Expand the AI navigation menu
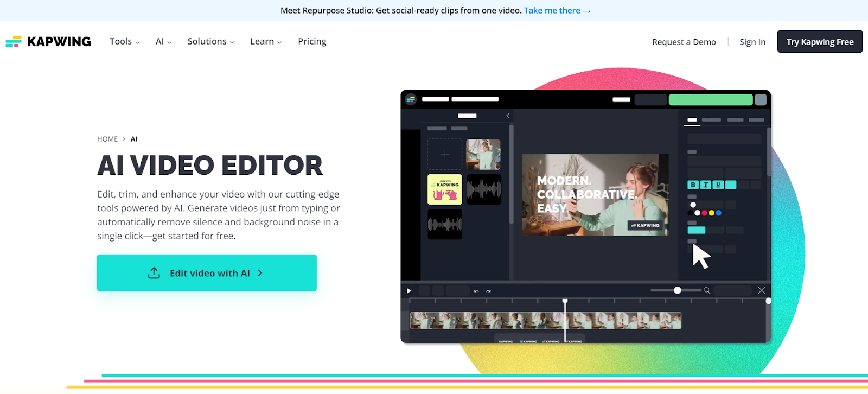The width and height of the screenshot is (868, 394). pyautogui.click(x=163, y=42)
